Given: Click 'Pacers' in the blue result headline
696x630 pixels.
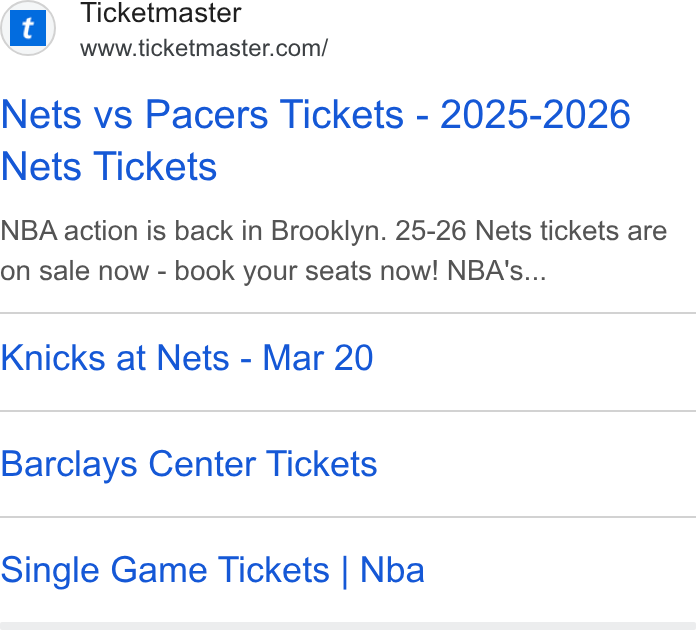Looking at the screenshot, I should pos(207,115).
